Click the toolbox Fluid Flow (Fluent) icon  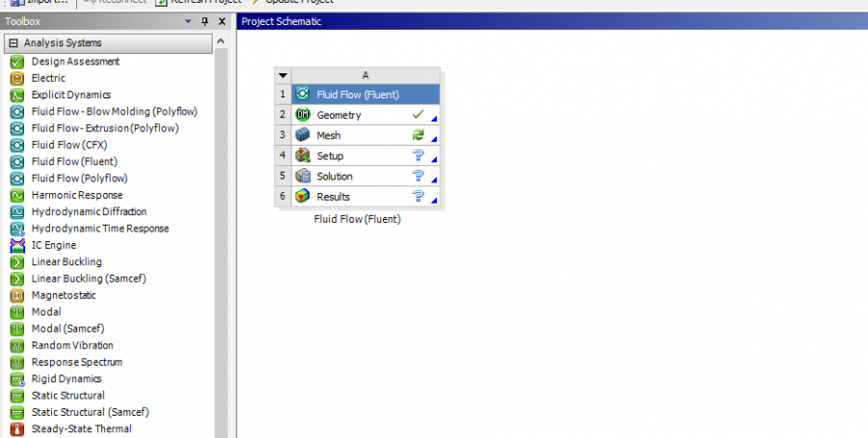coord(17,162)
